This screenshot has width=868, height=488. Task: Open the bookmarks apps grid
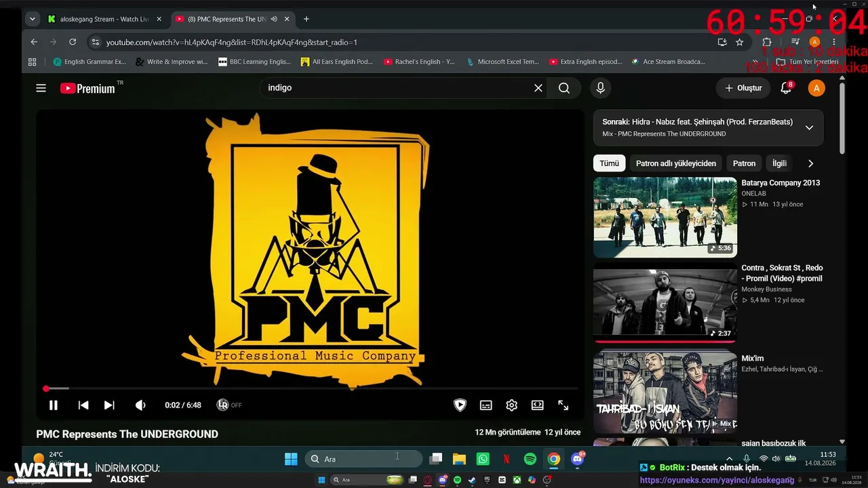coord(32,62)
